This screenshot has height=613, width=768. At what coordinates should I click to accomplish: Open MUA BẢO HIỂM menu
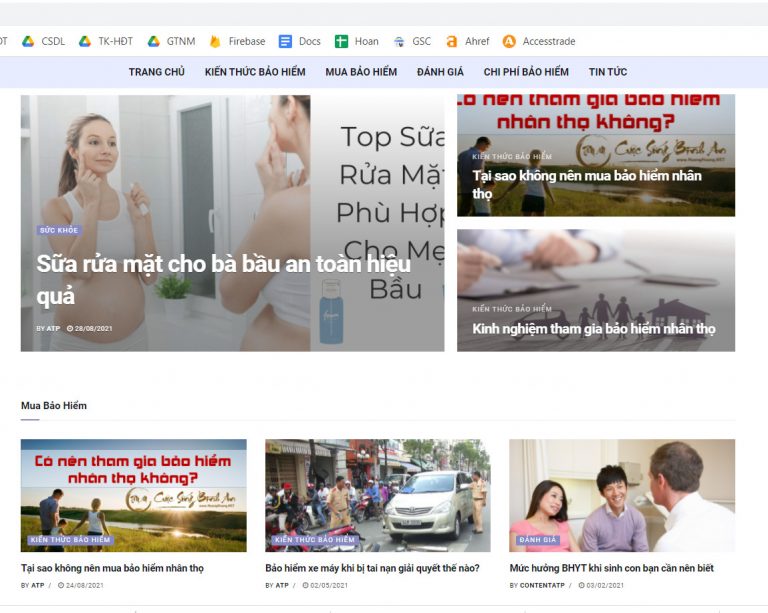[361, 72]
